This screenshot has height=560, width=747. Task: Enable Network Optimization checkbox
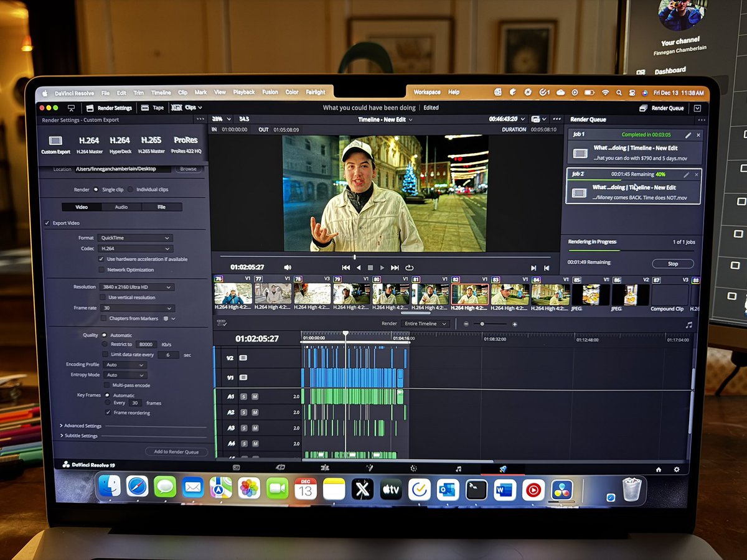pyautogui.click(x=101, y=269)
